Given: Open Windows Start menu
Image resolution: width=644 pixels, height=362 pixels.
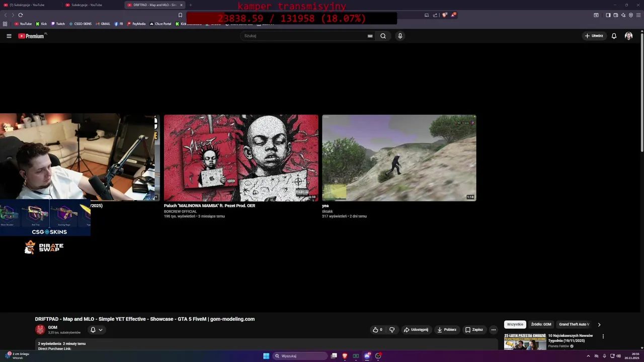Looking at the screenshot, I should (x=266, y=356).
